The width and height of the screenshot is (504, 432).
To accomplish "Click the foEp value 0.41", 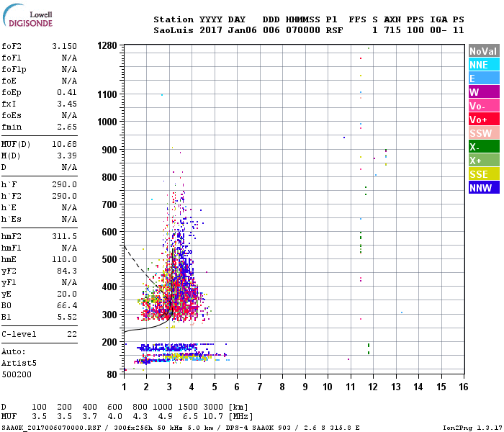I will tap(67, 92).
